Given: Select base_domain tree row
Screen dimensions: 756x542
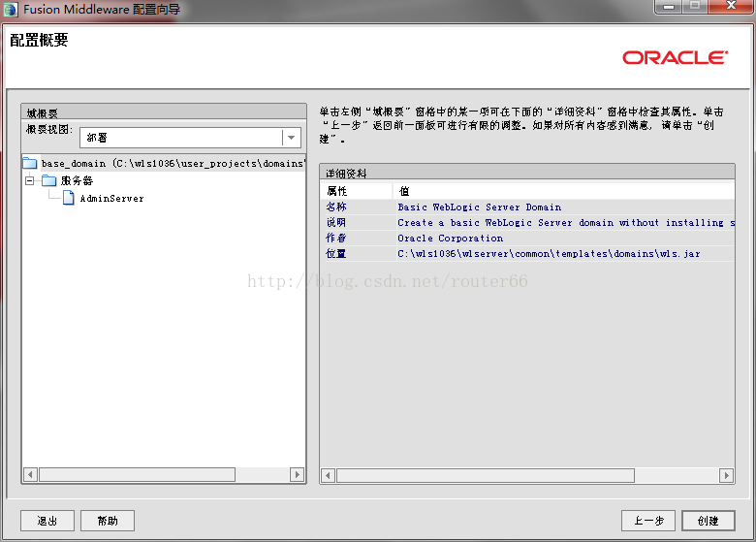Looking at the screenshot, I should [164, 164].
